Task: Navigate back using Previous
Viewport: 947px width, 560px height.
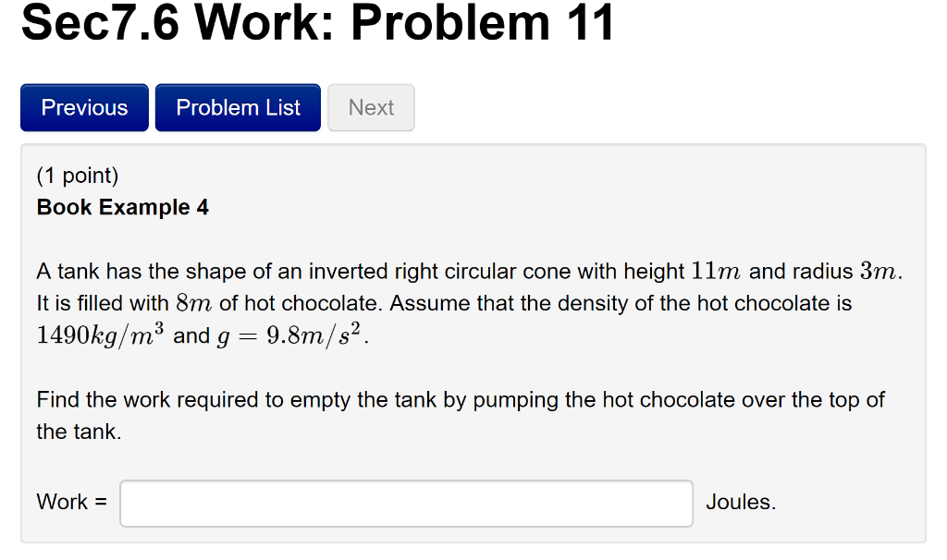Action: coord(83,107)
